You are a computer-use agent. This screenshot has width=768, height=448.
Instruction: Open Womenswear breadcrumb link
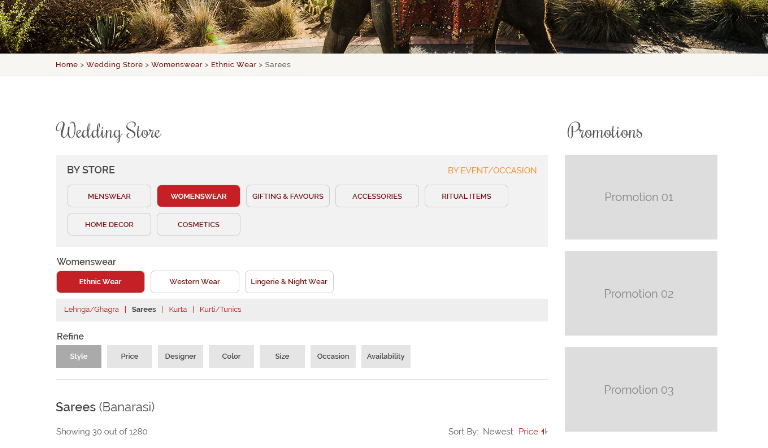coord(176,65)
